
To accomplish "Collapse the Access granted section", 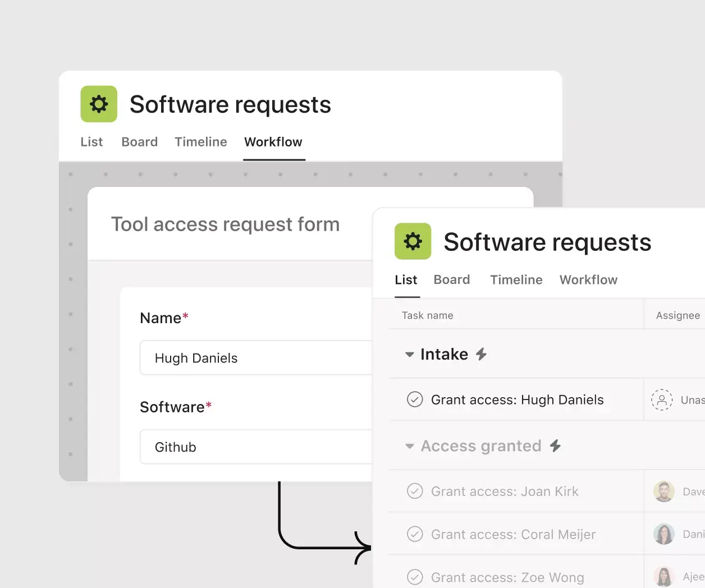I will point(409,445).
